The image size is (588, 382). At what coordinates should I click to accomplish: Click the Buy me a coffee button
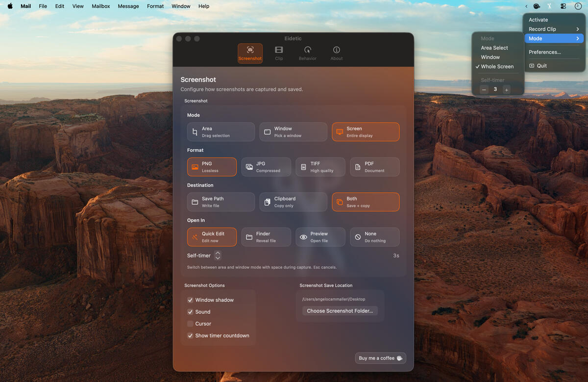coord(381,358)
